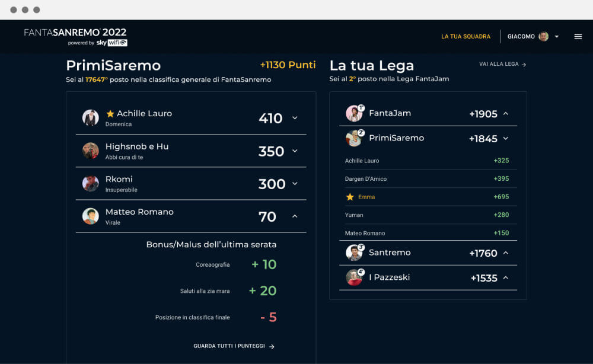Click the FantaJam team avatar
This screenshot has height=364, width=593.
354,113
